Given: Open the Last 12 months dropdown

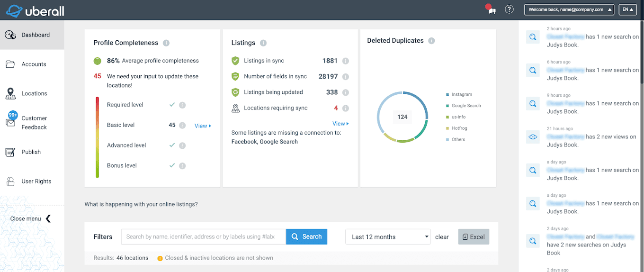Looking at the screenshot, I should pyautogui.click(x=388, y=237).
